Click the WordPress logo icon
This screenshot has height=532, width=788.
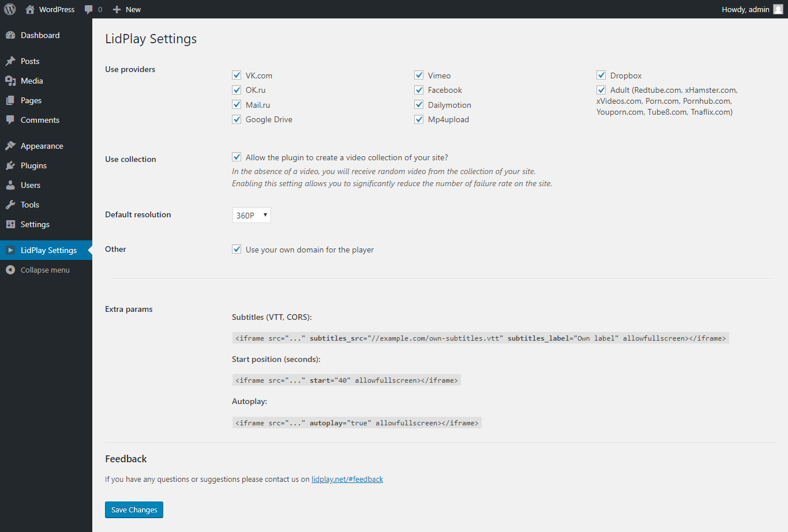pos(10,9)
